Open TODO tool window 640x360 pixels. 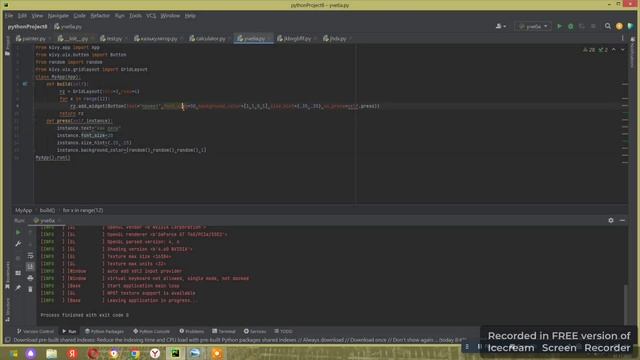coord(283,331)
